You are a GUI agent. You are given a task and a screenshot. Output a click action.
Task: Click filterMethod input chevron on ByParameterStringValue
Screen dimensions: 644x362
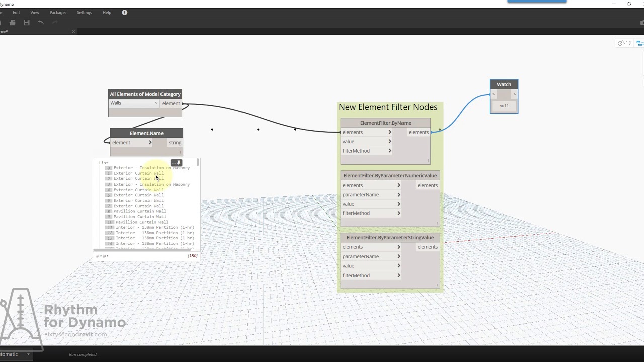click(399, 275)
